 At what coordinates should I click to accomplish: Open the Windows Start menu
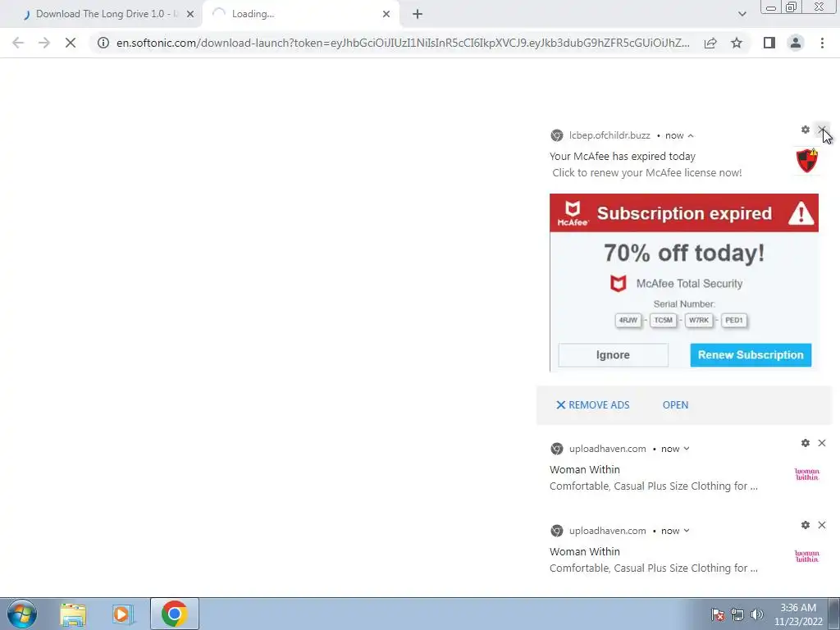tap(22, 614)
